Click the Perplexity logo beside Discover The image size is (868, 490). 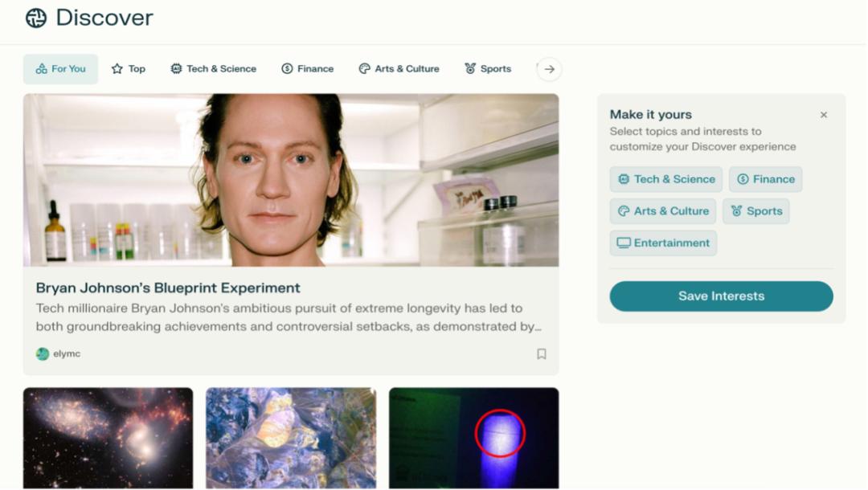click(36, 18)
